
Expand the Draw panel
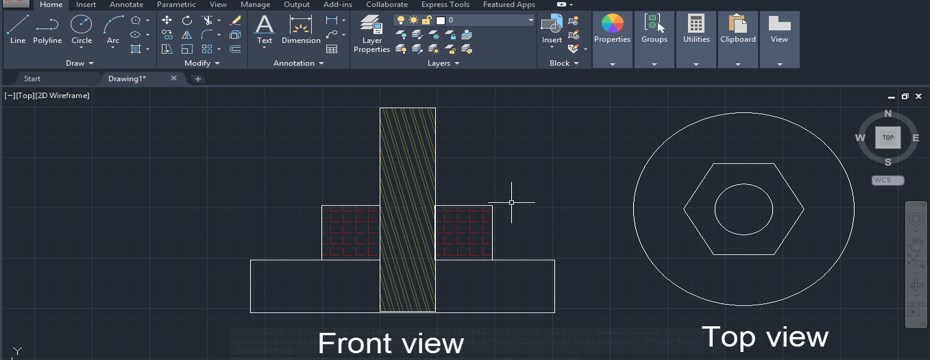[79, 63]
